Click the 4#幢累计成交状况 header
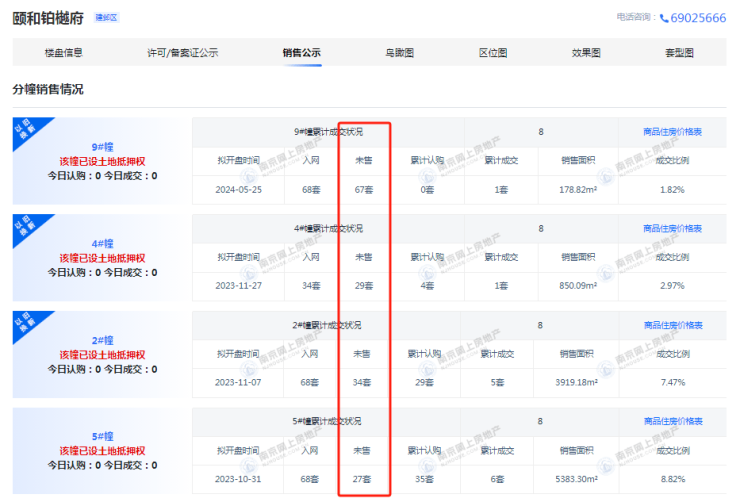 click(x=328, y=228)
